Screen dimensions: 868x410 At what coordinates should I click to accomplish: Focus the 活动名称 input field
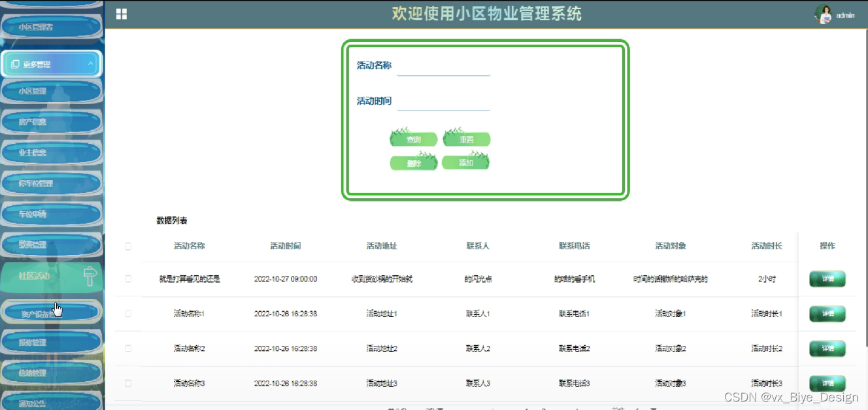[444, 66]
